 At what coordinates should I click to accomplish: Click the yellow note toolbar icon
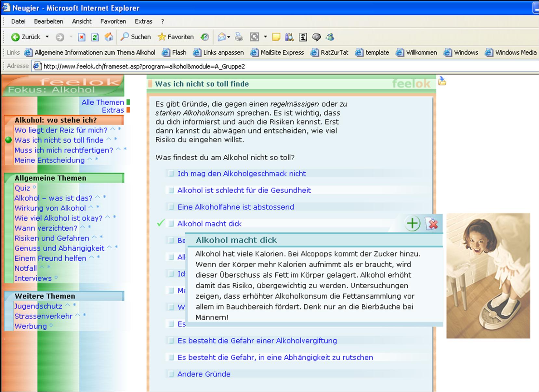coord(276,37)
